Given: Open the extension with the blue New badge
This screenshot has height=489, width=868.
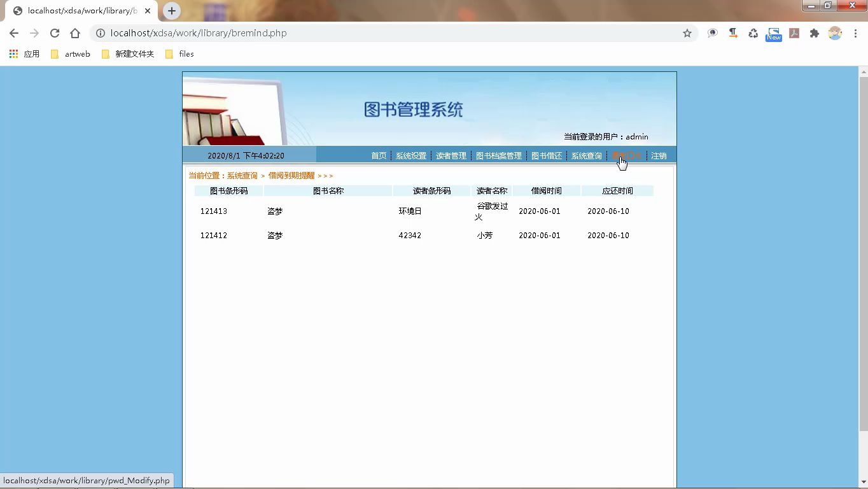Looking at the screenshot, I should (x=773, y=32).
